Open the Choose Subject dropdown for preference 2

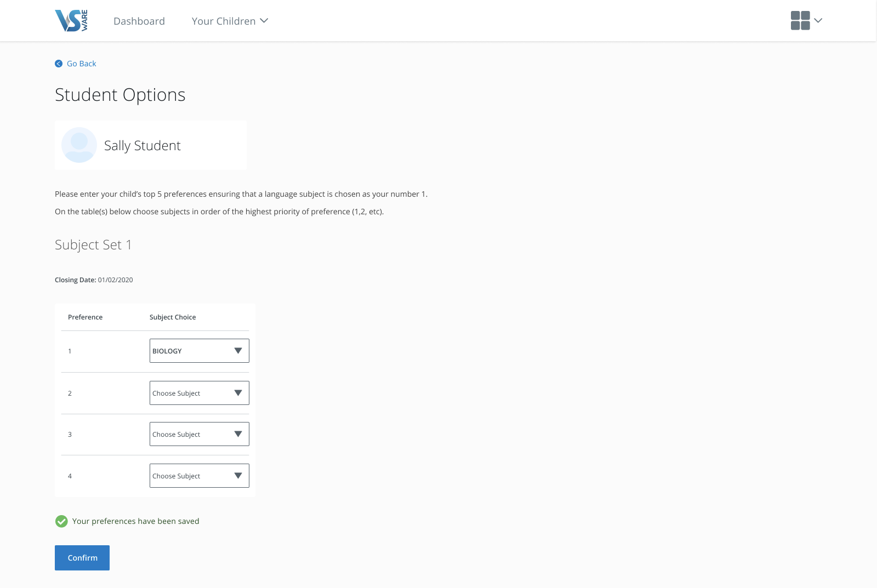200,393
